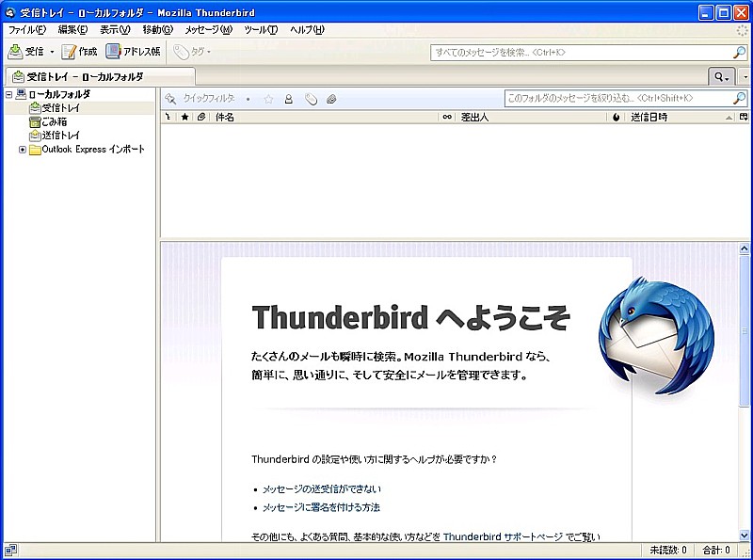Toggle the contacts quick filter icon
This screenshot has height=560, width=753.
tap(289, 100)
